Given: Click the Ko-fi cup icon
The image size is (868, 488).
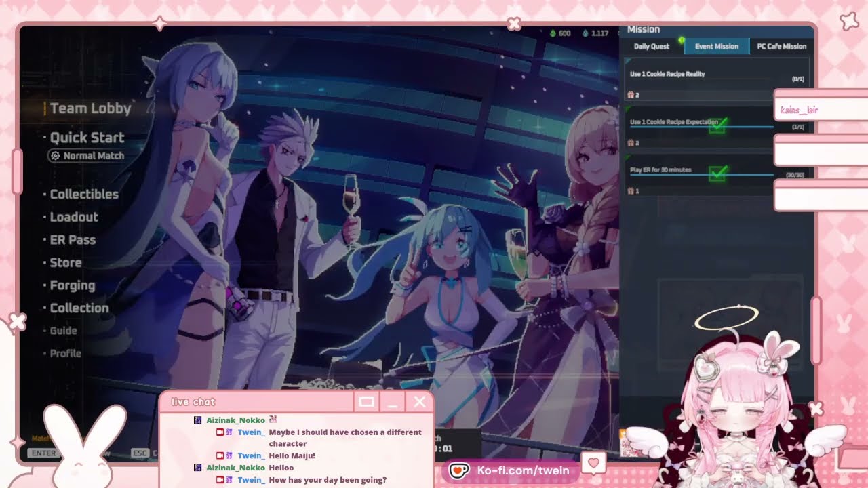Looking at the screenshot, I should 459,470.
